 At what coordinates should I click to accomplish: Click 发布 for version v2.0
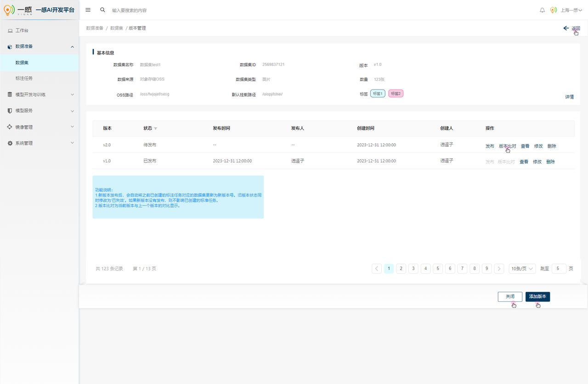490,146
